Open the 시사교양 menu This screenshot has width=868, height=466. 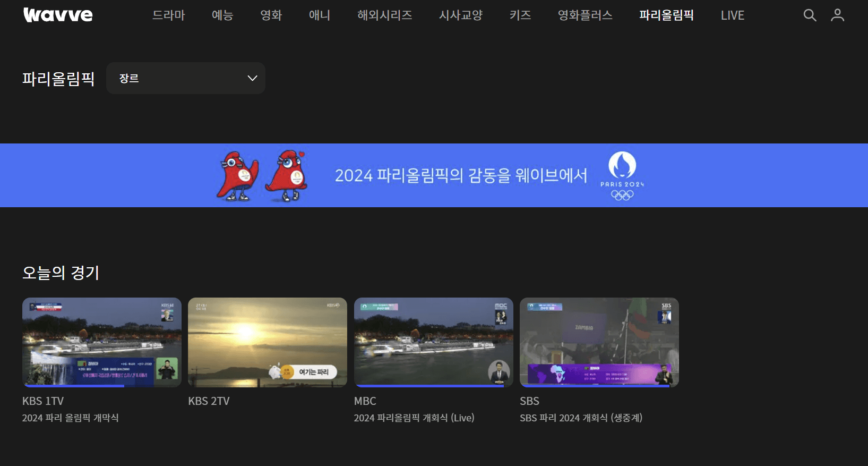click(461, 15)
